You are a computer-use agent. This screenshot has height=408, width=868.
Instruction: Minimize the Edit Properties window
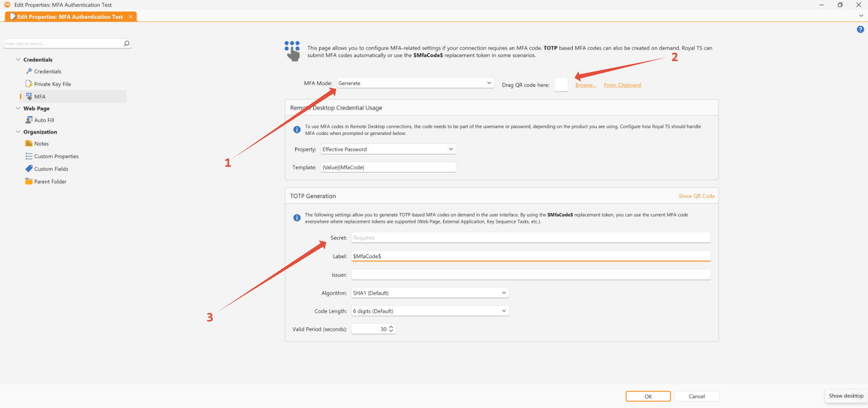[x=822, y=5]
